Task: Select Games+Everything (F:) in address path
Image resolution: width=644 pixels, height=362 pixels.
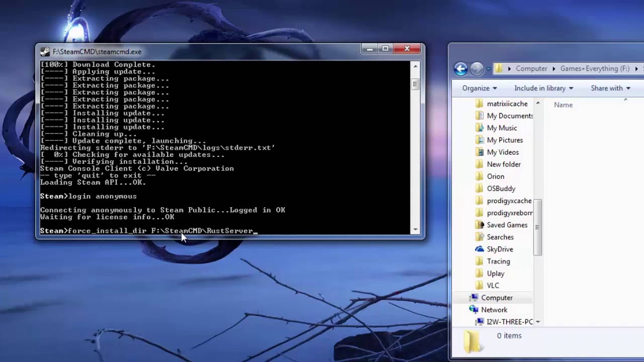Action: 595,68
